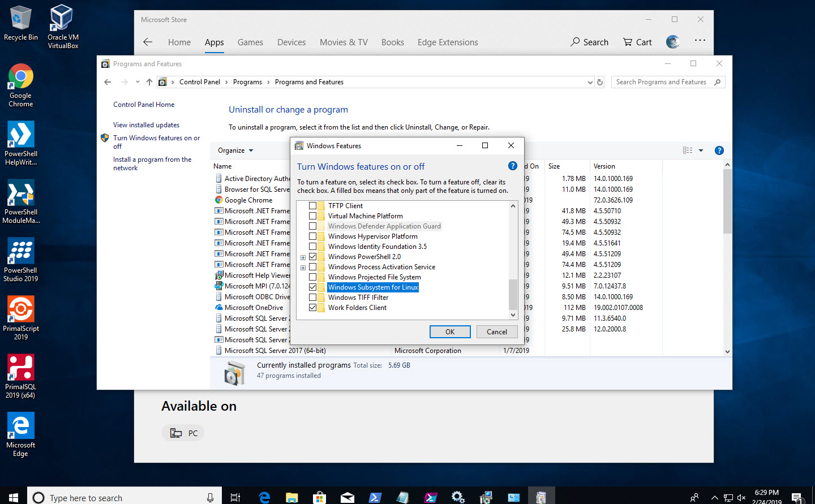
Task: Open Movies & TV tab
Action: (x=344, y=42)
